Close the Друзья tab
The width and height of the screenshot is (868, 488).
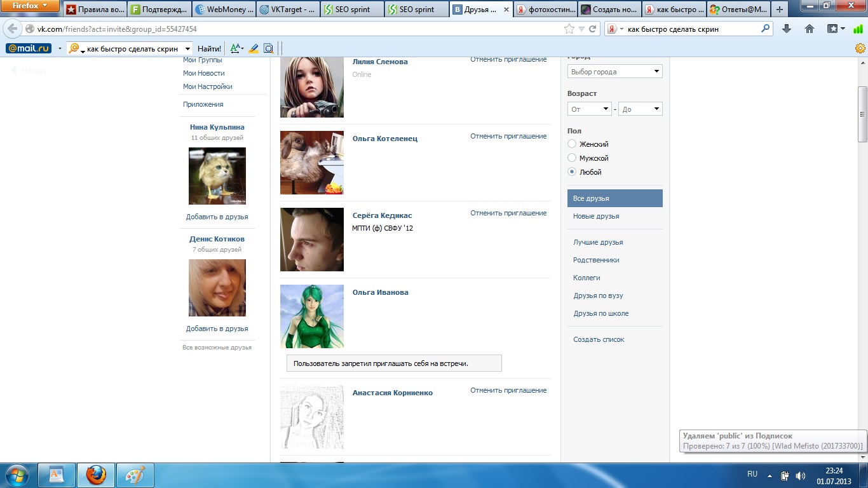pos(506,10)
